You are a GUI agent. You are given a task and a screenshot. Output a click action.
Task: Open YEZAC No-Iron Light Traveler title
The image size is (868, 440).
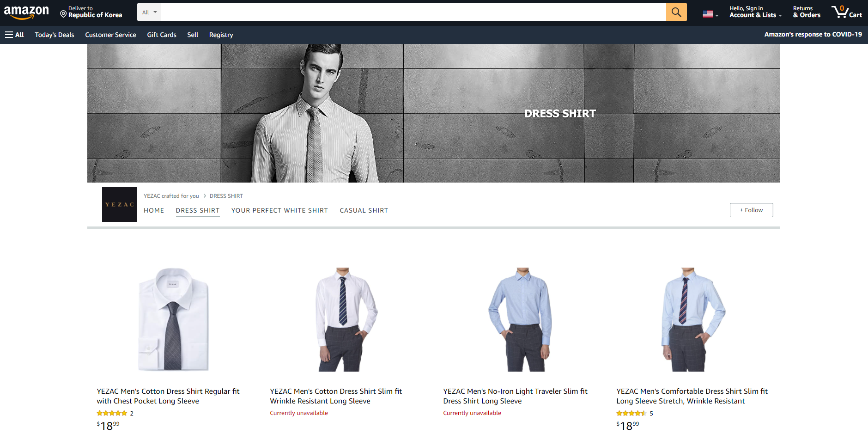515,396
